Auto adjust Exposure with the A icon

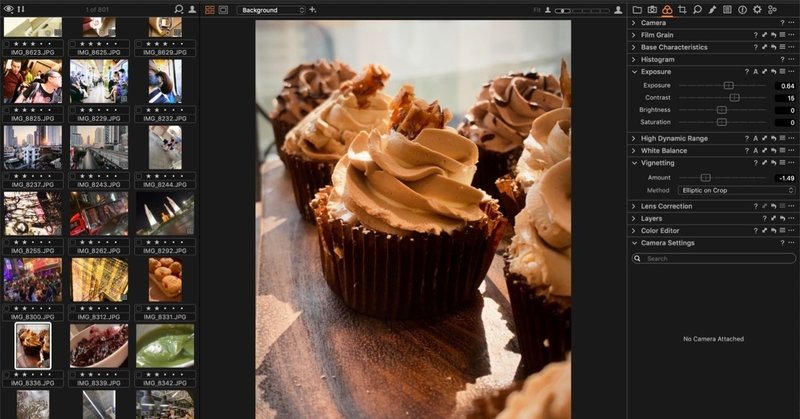pyautogui.click(x=756, y=72)
